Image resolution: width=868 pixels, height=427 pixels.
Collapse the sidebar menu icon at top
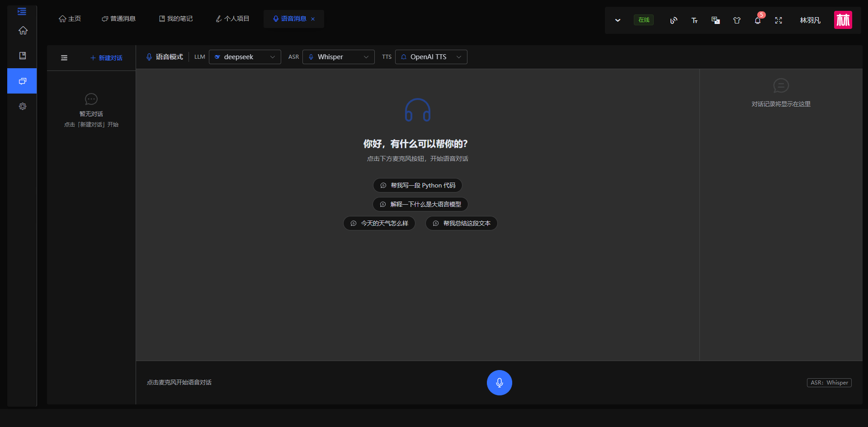click(x=22, y=11)
